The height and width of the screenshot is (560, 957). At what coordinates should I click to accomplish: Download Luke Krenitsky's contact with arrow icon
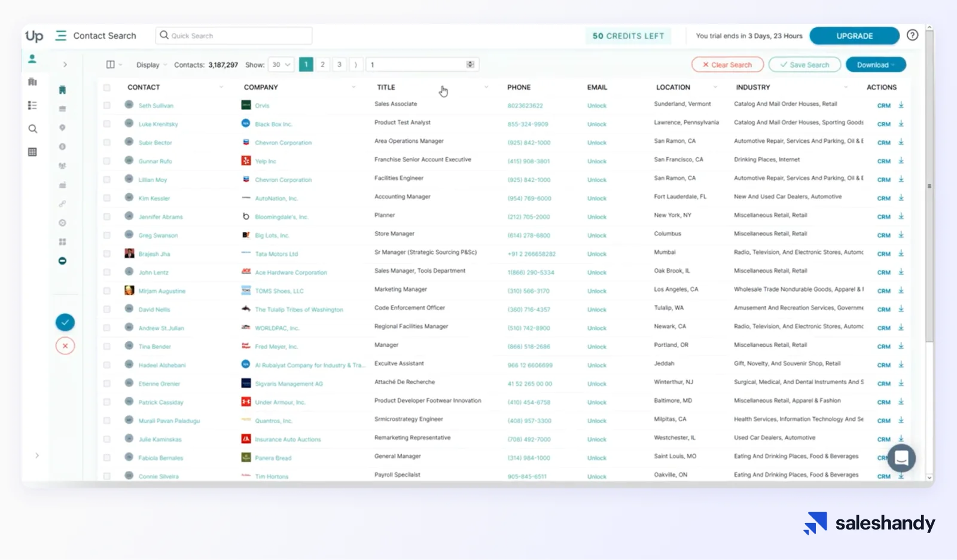pos(901,124)
